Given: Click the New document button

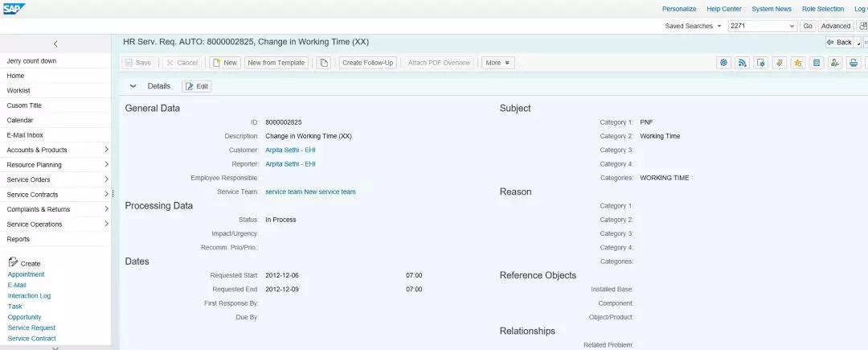Looking at the screenshot, I should coord(224,63).
